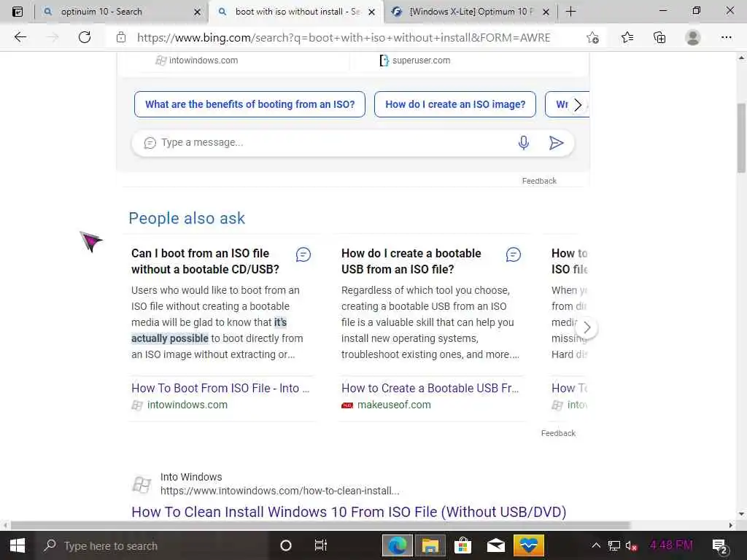This screenshot has width=747, height=560.
Task: Open the Windows Start menu
Action: pos(18,545)
